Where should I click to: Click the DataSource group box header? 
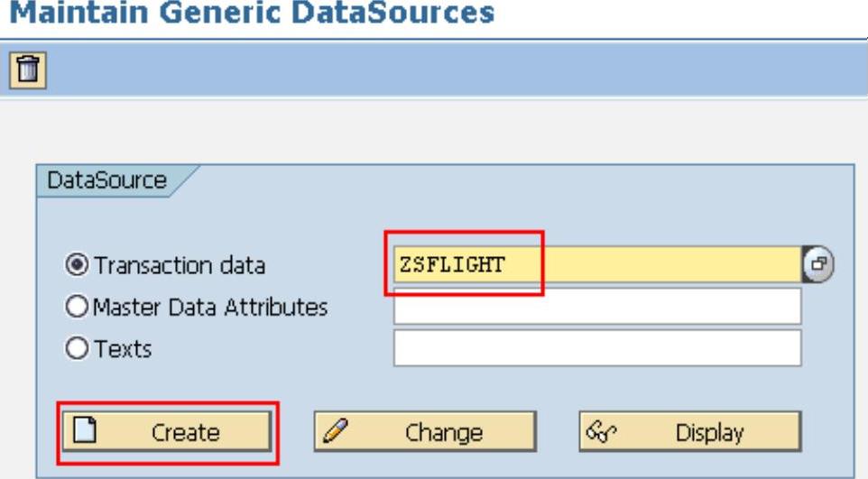[x=106, y=180]
